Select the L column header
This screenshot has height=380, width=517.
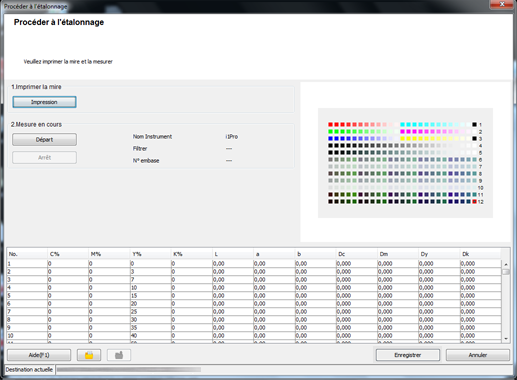coord(233,254)
